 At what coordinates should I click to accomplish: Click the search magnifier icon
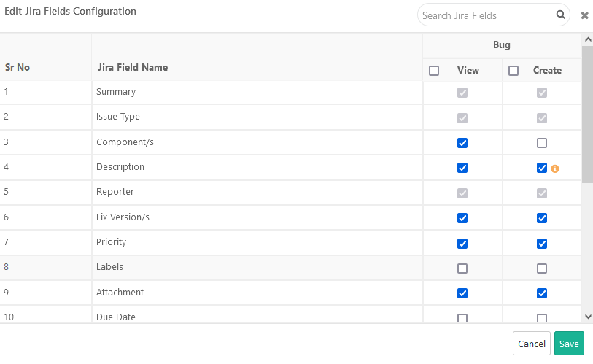(x=561, y=15)
